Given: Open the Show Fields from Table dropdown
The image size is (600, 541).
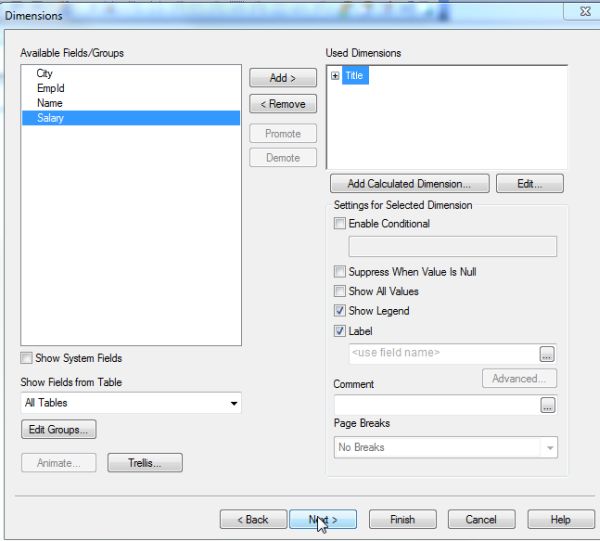Looking at the screenshot, I should click(x=131, y=403).
